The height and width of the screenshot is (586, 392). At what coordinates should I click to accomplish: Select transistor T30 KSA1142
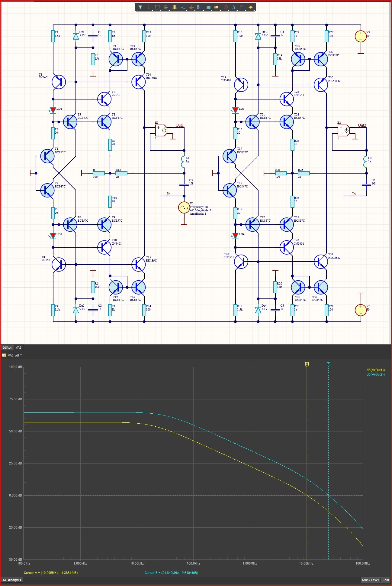(321, 85)
